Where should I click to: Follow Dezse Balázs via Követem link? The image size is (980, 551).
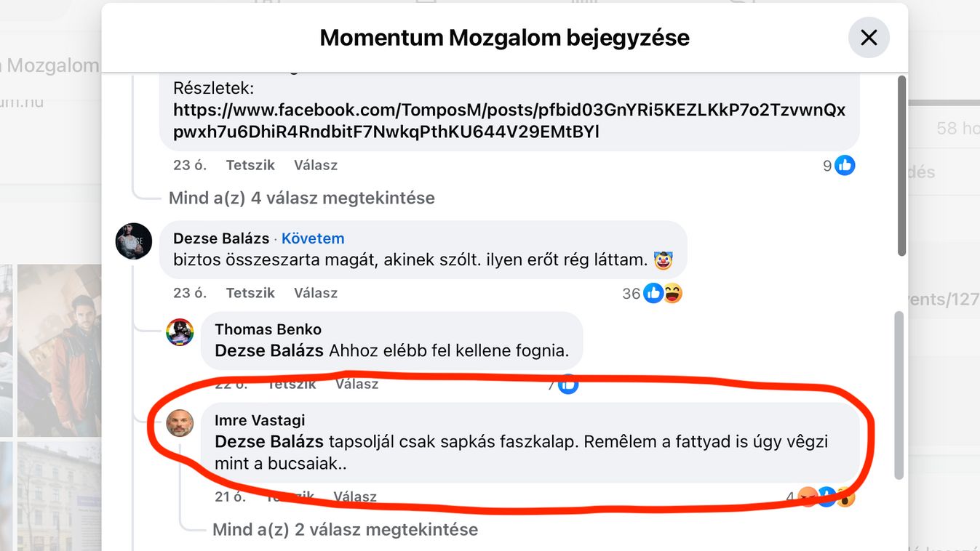click(x=313, y=238)
